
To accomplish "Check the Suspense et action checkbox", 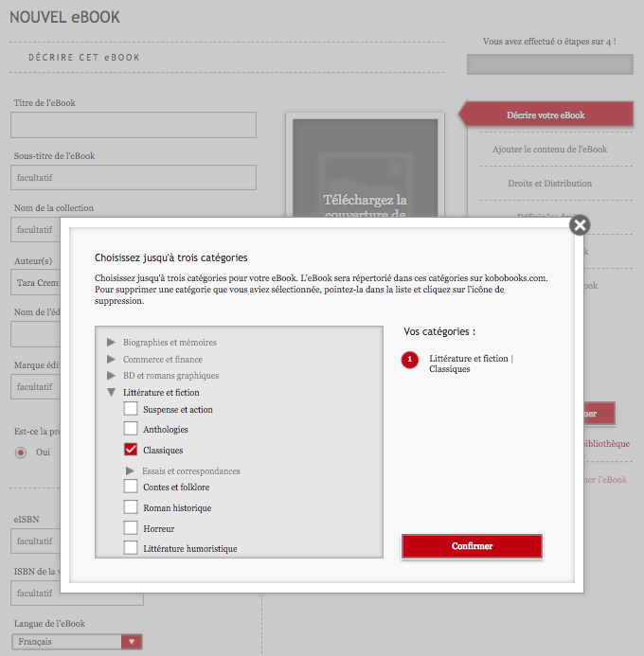I will [x=131, y=409].
